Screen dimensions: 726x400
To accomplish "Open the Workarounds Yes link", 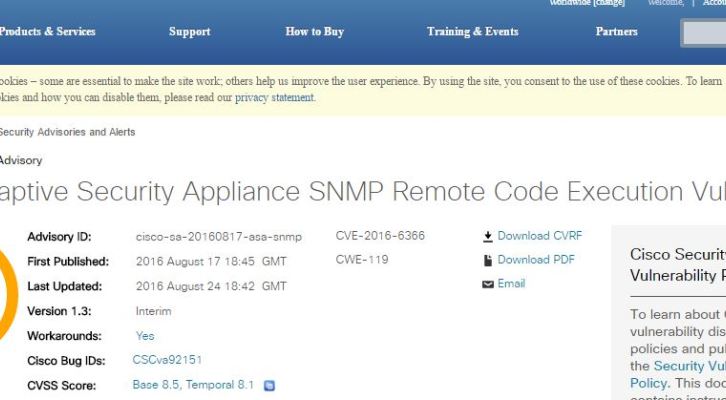I will [145, 336].
